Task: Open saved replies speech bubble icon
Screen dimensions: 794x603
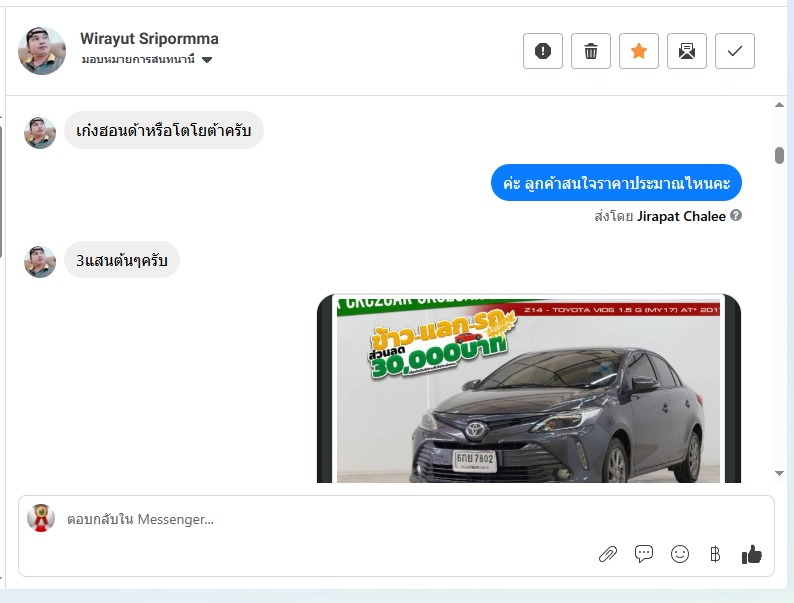Action: tap(644, 554)
